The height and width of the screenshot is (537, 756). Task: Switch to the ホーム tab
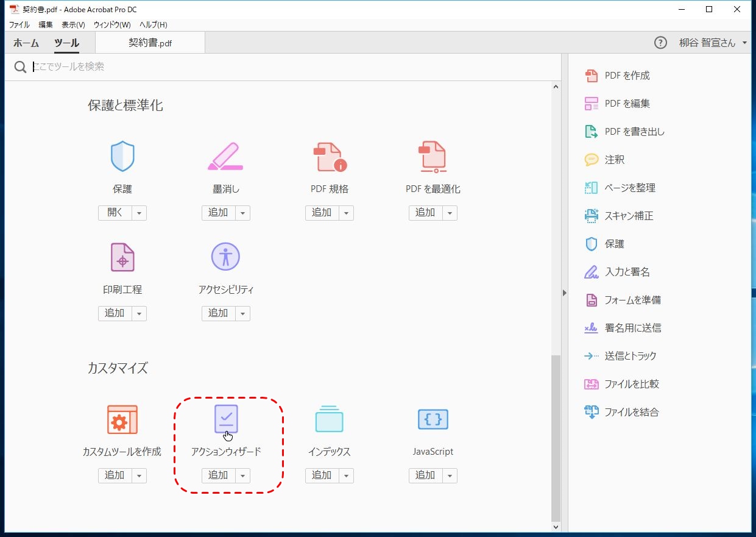pyautogui.click(x=26, y=43)
